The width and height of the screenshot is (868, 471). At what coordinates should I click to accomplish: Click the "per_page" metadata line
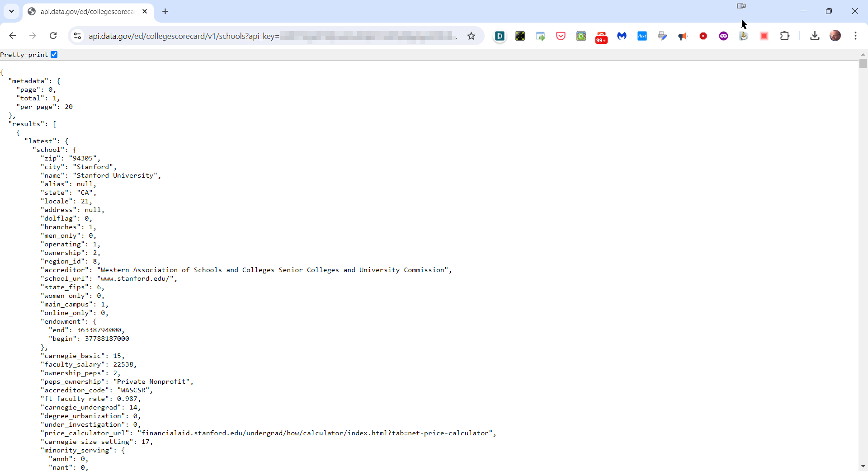coord(45,107)
